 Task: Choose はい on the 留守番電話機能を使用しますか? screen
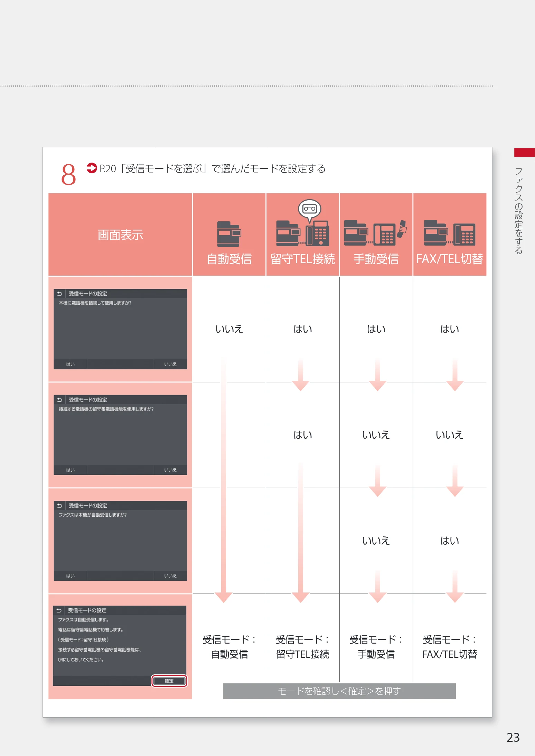pos(71,470)
